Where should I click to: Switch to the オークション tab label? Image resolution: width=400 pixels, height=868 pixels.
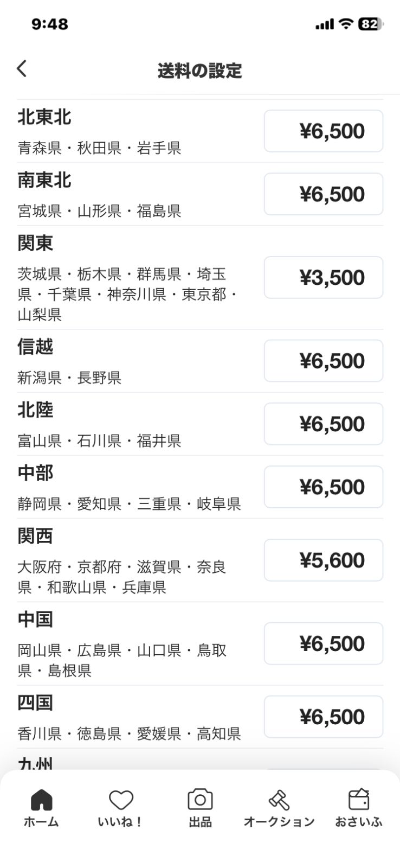(x=279, y=822)
